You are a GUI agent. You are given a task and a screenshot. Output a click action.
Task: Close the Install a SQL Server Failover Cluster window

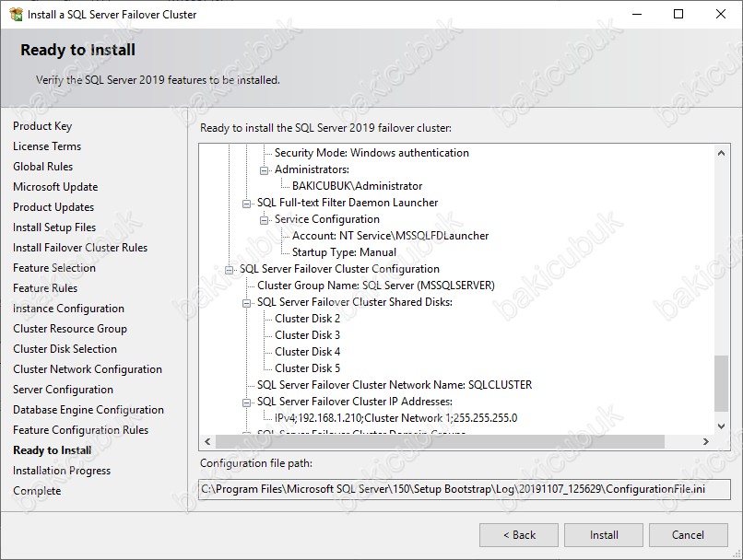point(721,14)
